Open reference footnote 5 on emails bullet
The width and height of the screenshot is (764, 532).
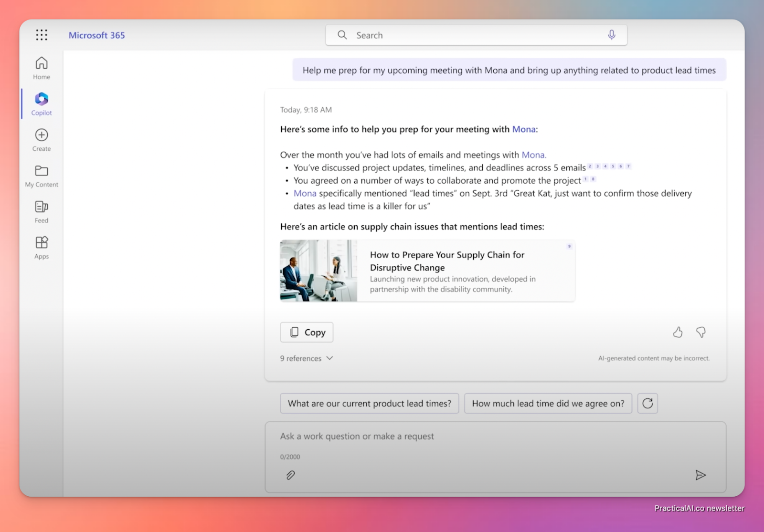tap(613, 166)
